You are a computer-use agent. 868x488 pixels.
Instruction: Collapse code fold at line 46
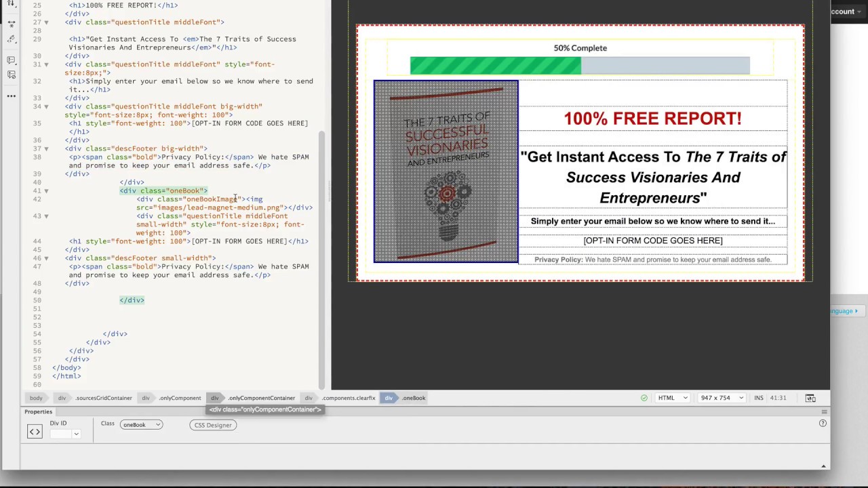click(46, 258)
